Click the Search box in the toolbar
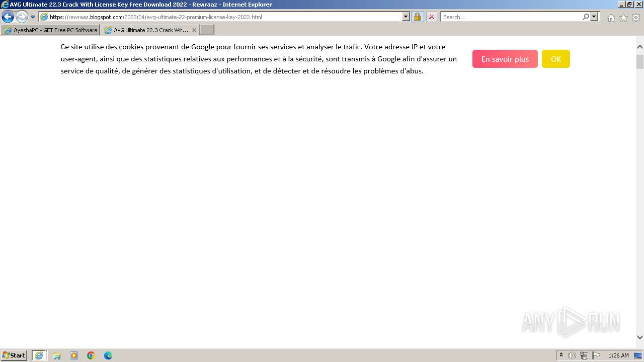Screen dimensions: 644x362 (x=511, y=17)
